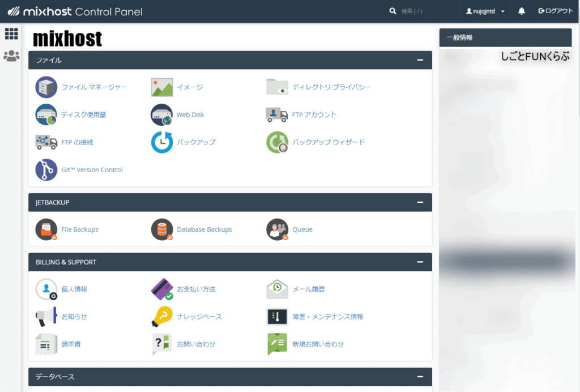Click the Database Backups link
Viewport: 580px width, 392px height.
tap(204, 229)
